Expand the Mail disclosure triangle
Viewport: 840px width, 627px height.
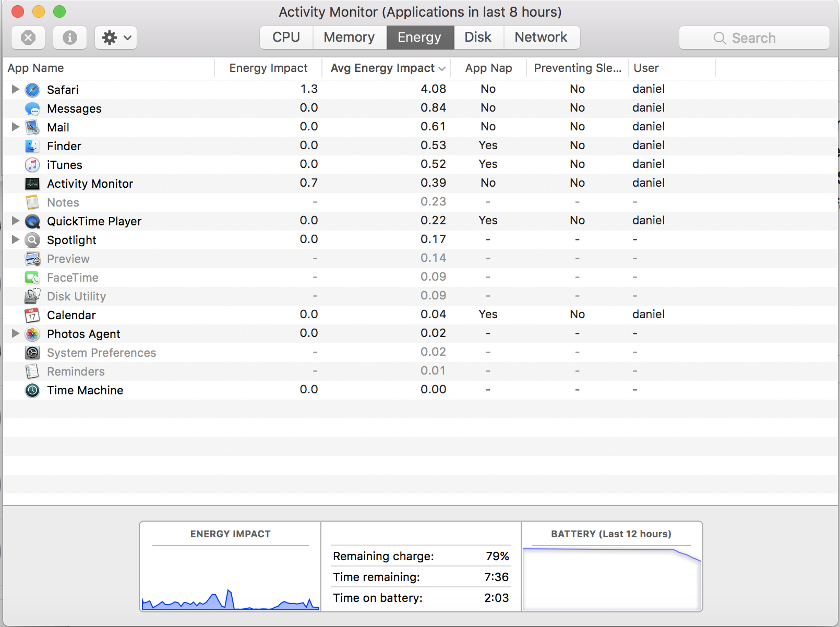pyautogui.click(x=15, y=127)
